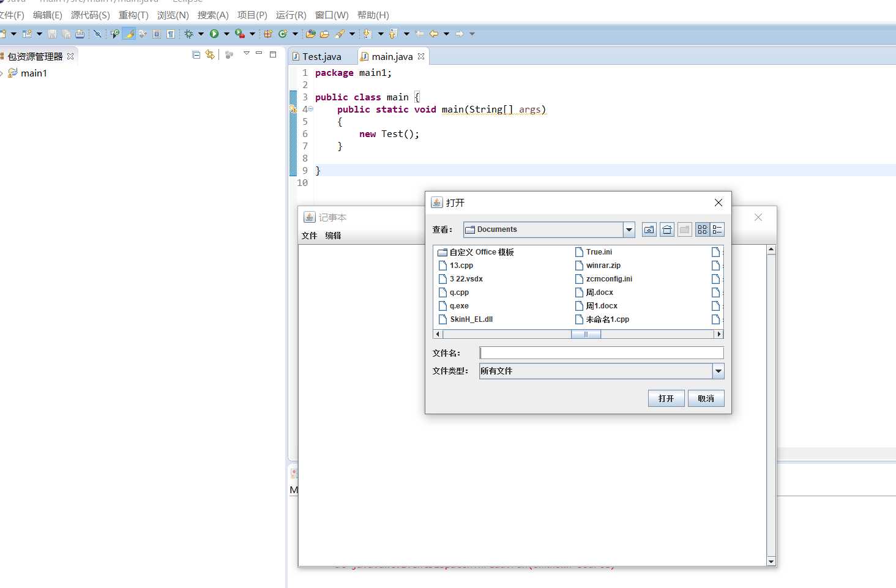Image resolution: width=896 pixels, height=588 pixels.
Task: Click 记事本 window scroll down arrow
Action: click(x=771, y=561)
